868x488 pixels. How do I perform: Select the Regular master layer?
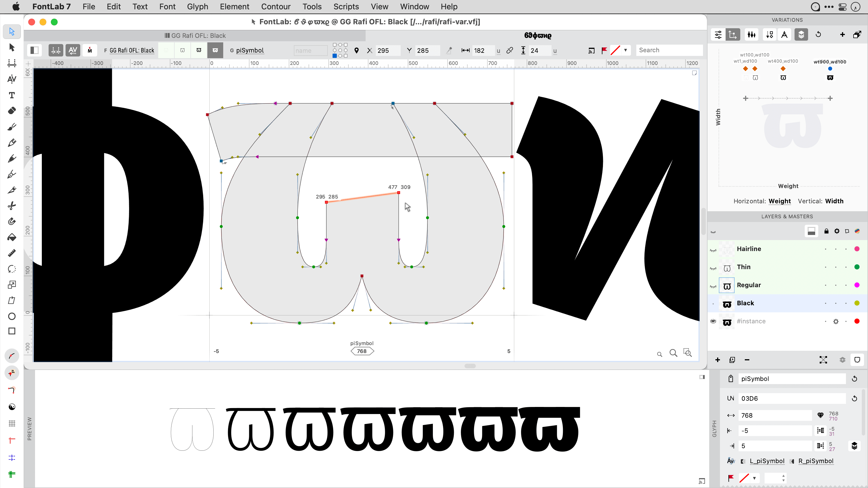coord(787,285)
